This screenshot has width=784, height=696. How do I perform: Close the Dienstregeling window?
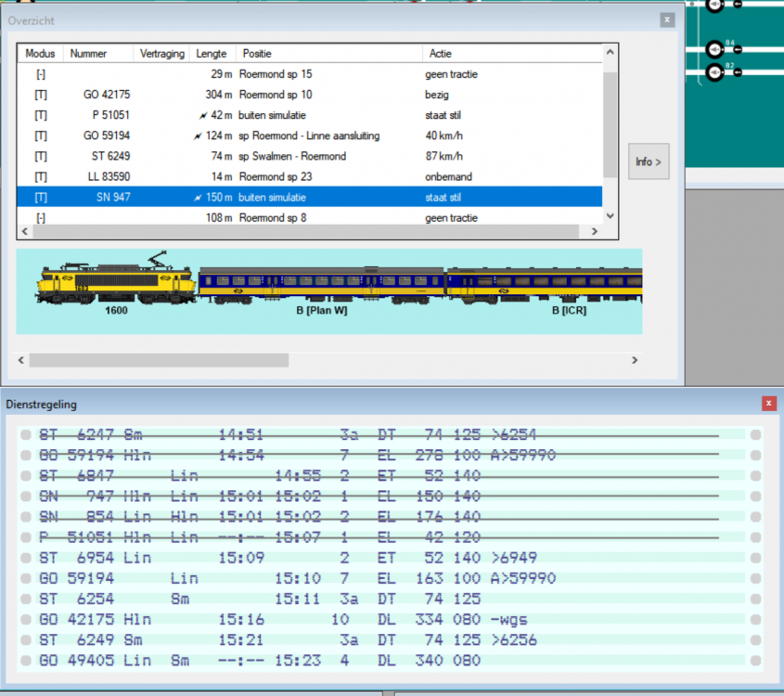click(768, 404)
